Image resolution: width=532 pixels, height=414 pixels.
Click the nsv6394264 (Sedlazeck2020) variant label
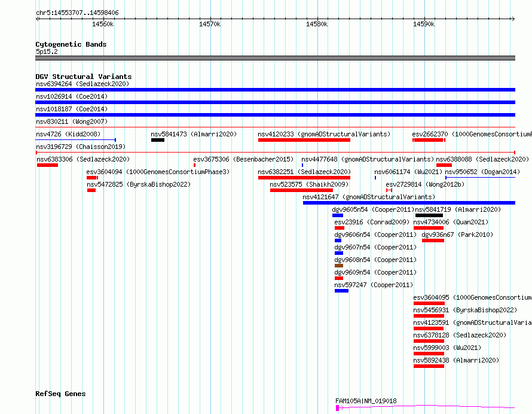(x=82, y=84)
